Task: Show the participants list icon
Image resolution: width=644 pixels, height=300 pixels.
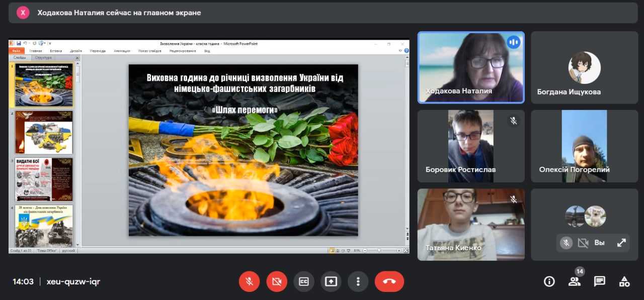Action: 574,281
